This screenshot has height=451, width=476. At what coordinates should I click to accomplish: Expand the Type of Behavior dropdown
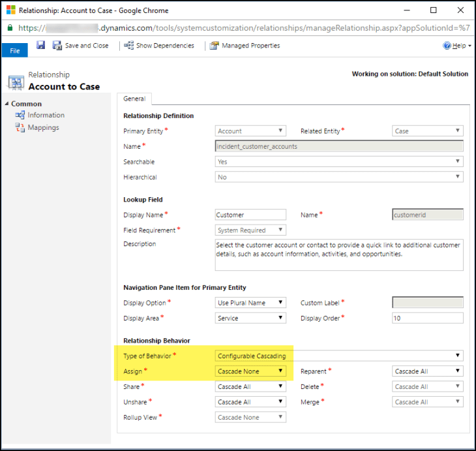(338, 356)
